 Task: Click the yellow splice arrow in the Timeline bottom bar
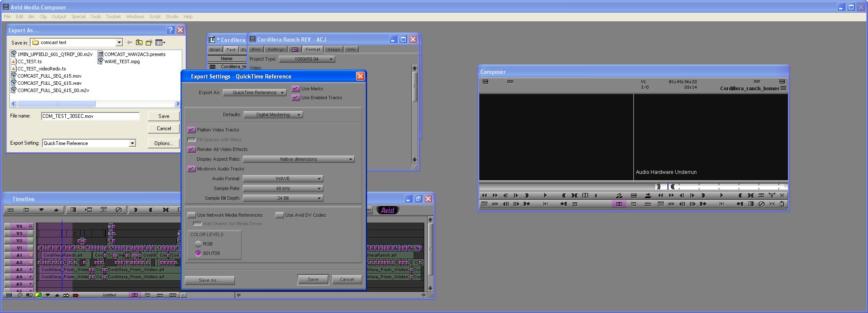(66, 295)
